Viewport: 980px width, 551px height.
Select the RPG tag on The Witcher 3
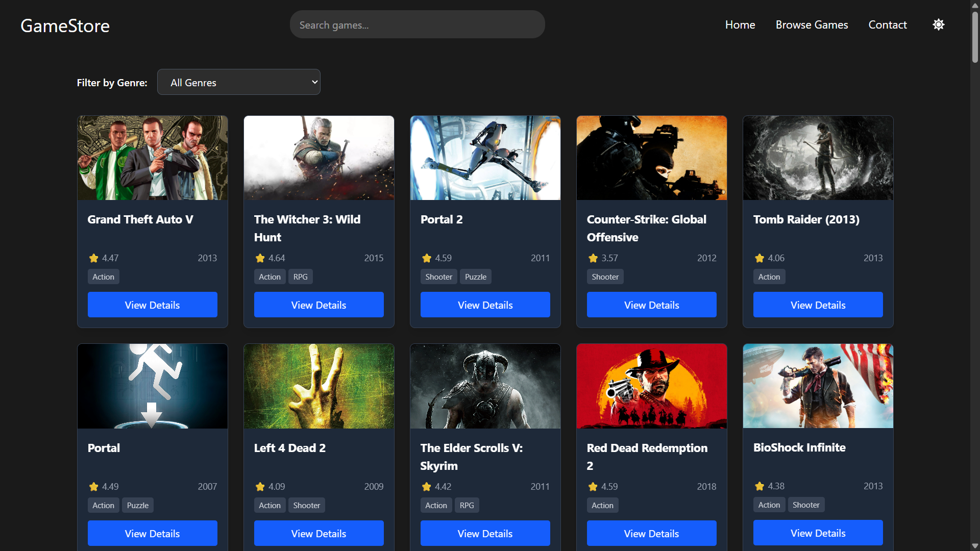[300, 276]
